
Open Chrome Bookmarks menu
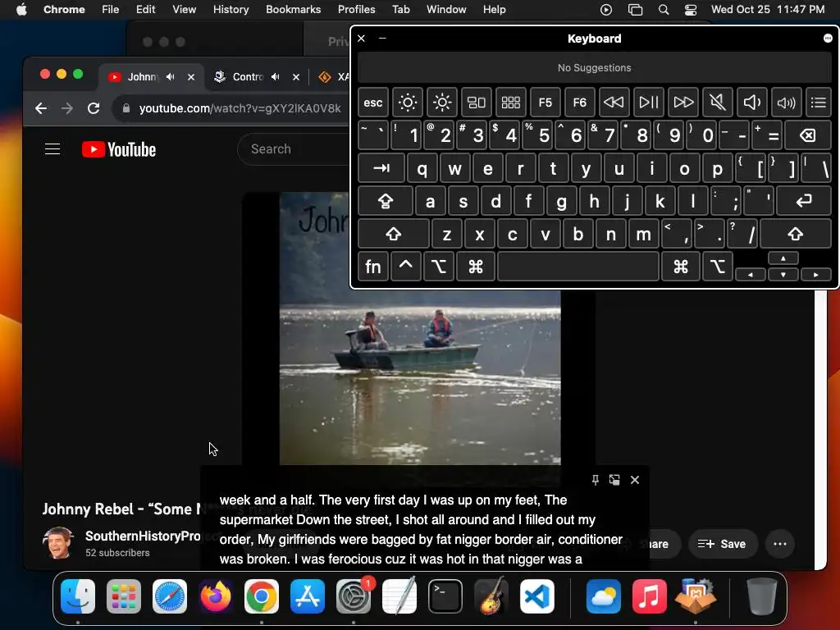point(293,9)
